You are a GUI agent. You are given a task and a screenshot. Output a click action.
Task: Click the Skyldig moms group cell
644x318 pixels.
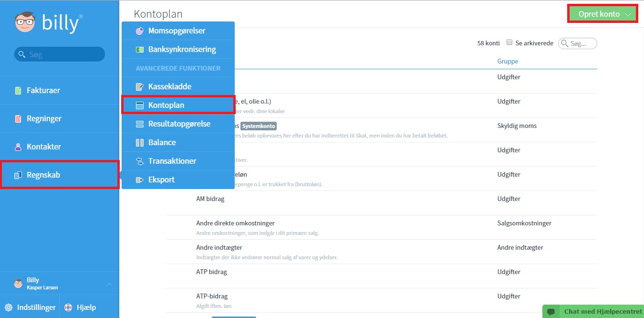pos(517,126)
